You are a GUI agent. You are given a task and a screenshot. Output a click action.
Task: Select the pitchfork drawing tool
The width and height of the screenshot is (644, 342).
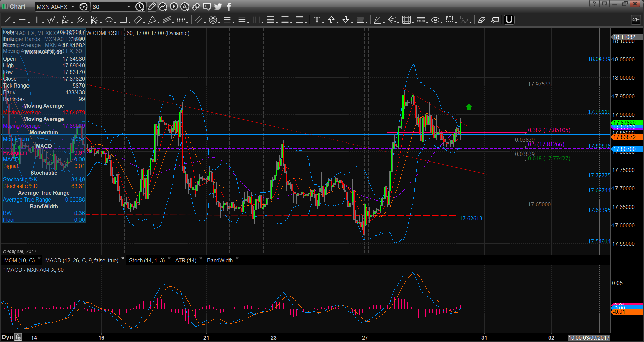click(80, 20)
